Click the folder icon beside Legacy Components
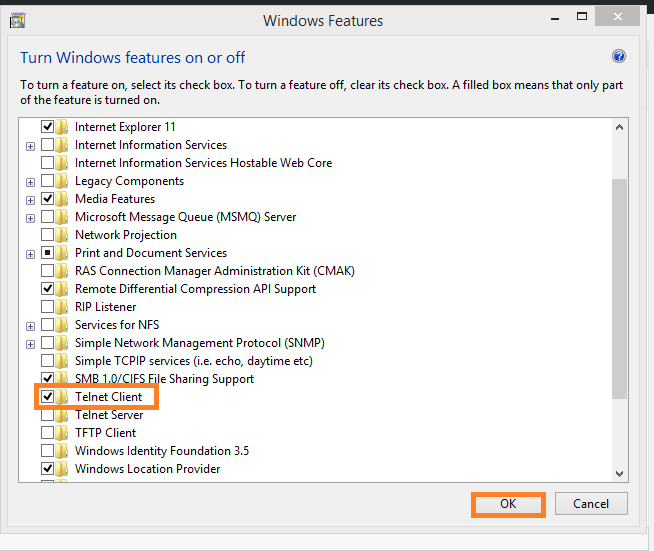 click(x=62, y=181)
